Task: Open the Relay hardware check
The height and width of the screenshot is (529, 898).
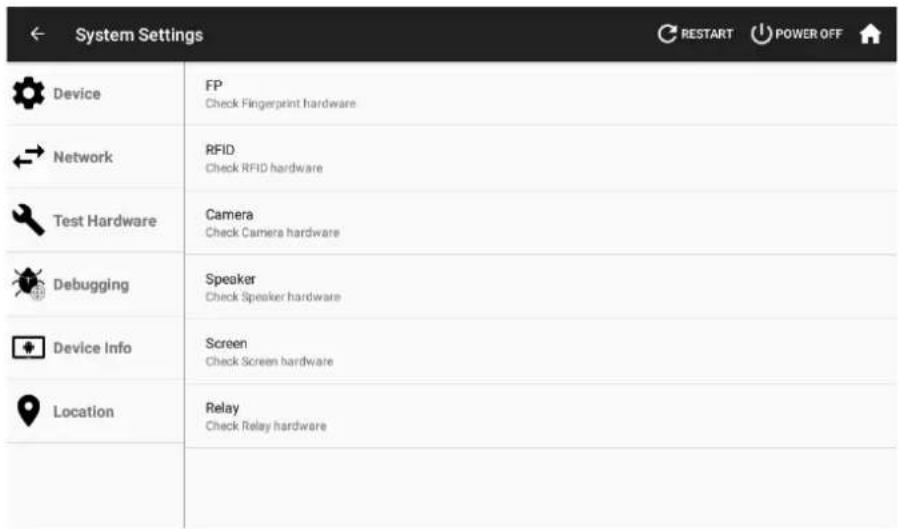Action: (x=541, y=416)
